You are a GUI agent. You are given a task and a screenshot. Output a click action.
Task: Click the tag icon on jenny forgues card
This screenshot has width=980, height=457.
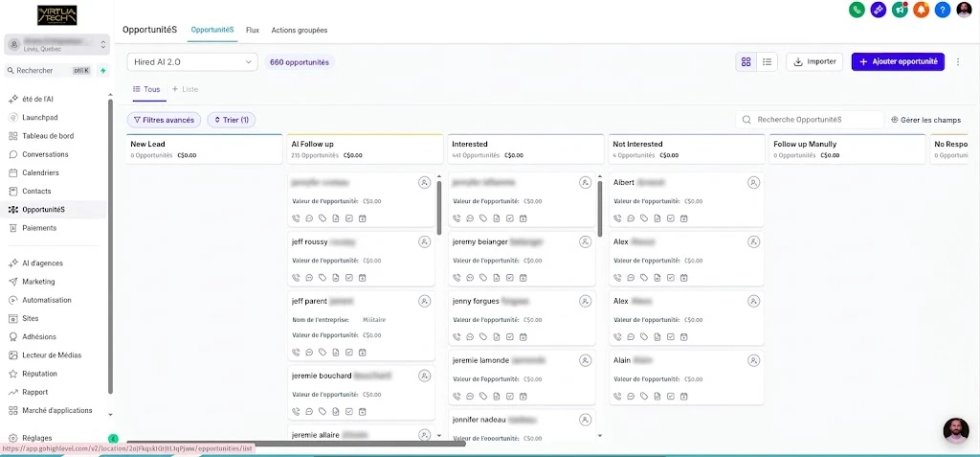483,337
